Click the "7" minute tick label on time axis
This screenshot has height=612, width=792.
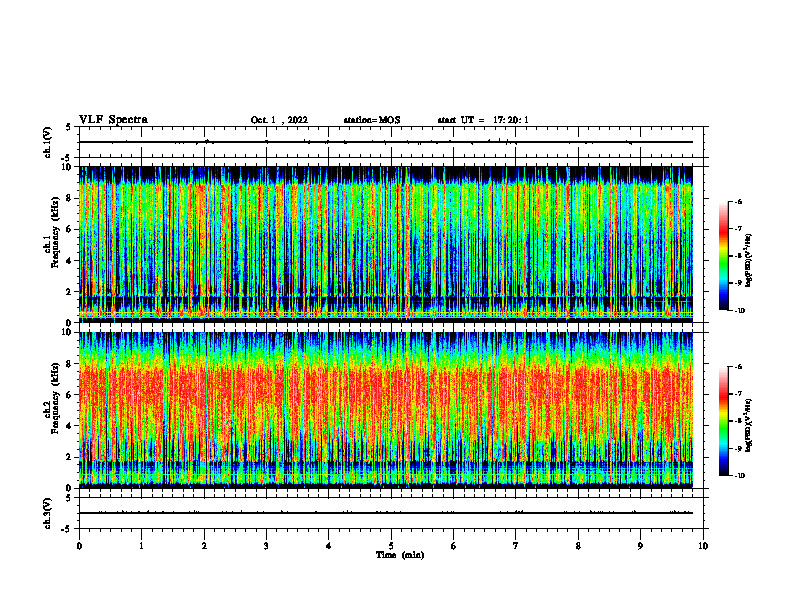516,546
